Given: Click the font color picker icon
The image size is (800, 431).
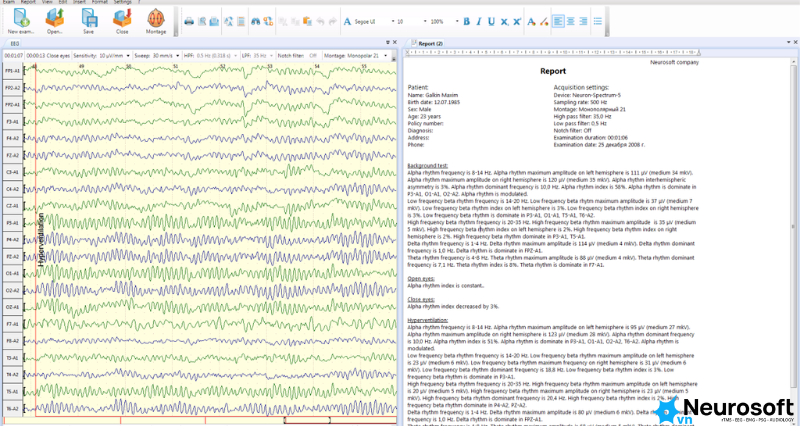Looking at the screenshot, I should [x=531, y=21].
